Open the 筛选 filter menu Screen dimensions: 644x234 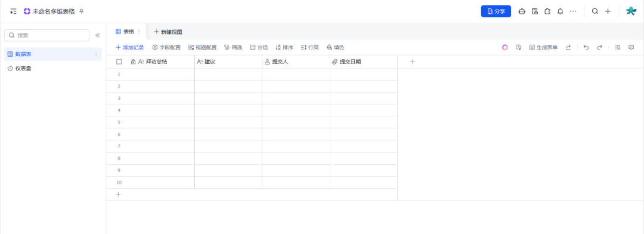233,48
